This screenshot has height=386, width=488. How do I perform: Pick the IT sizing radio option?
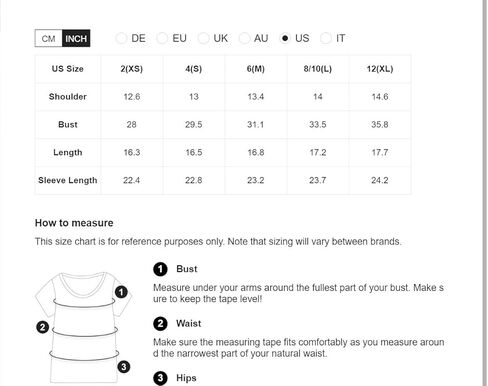326,38
